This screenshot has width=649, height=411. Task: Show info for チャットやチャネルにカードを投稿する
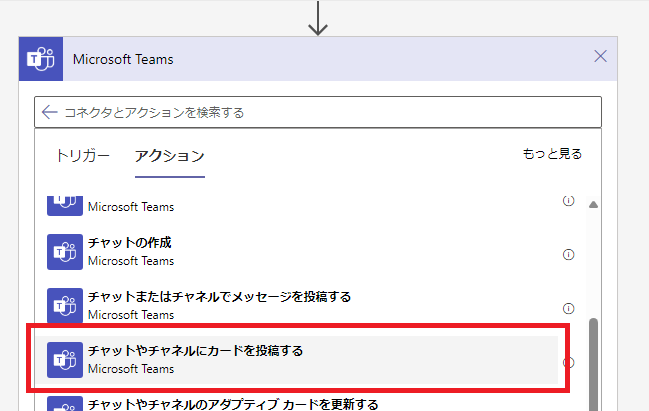tap(568, 362)
